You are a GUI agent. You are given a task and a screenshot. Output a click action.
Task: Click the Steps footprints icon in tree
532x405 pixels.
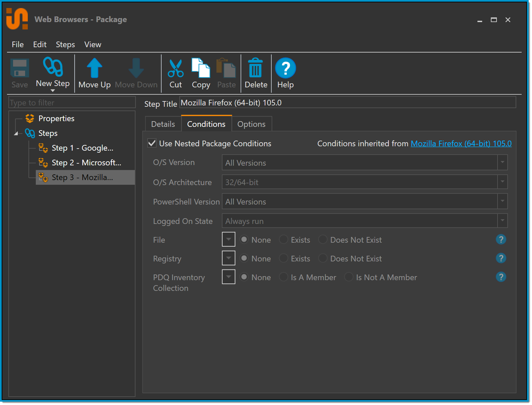30,133
